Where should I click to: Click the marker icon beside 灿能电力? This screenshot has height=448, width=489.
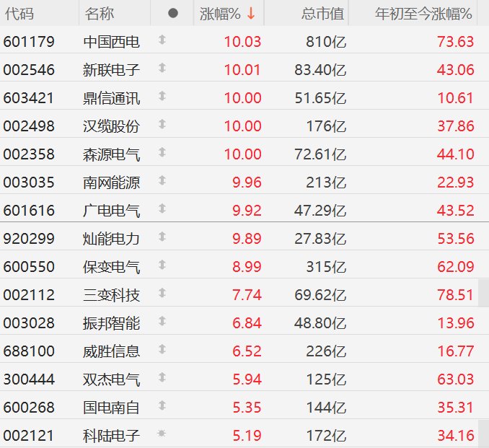tap(162, 237)
